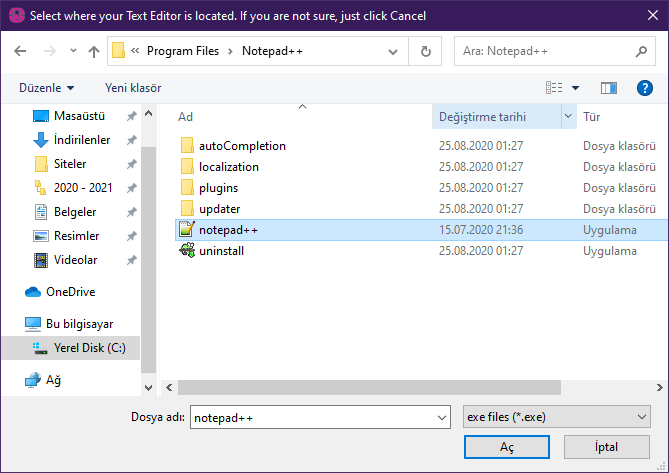Open the exe files (*.exe) filter dropdown
Viewport: 669px width, 473px height.
click(x=556, y=417)
